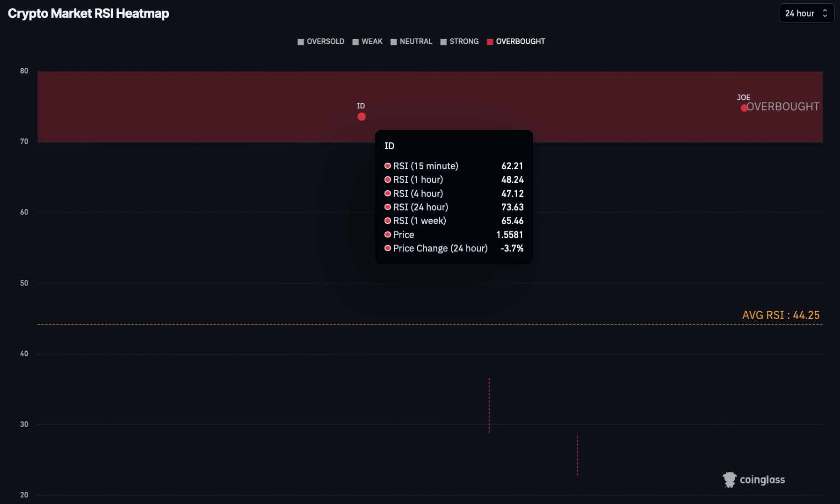Toggle the NEUTRAL legend filter
Image resolution: width=840 pixels, height=504 pixels.
point(412,41)
